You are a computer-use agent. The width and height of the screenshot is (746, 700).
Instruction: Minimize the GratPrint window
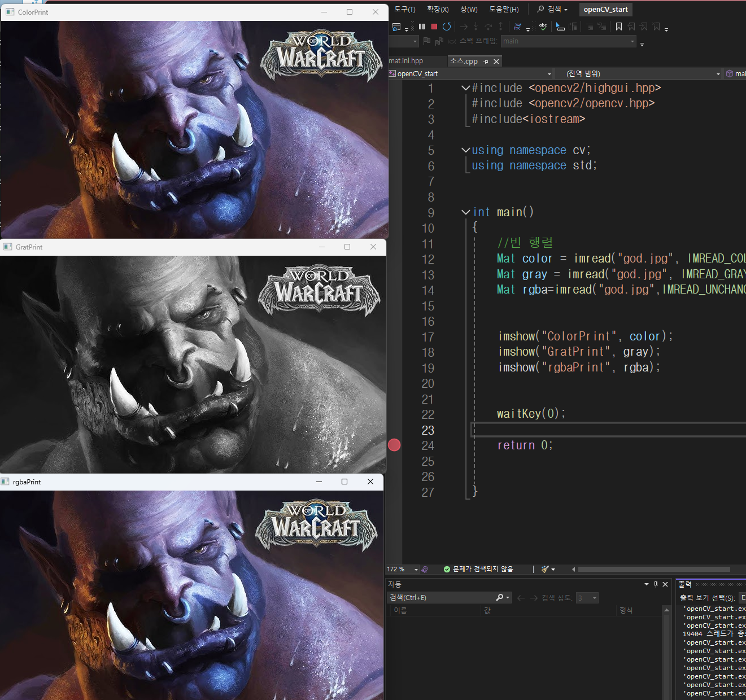pos(322,247)
